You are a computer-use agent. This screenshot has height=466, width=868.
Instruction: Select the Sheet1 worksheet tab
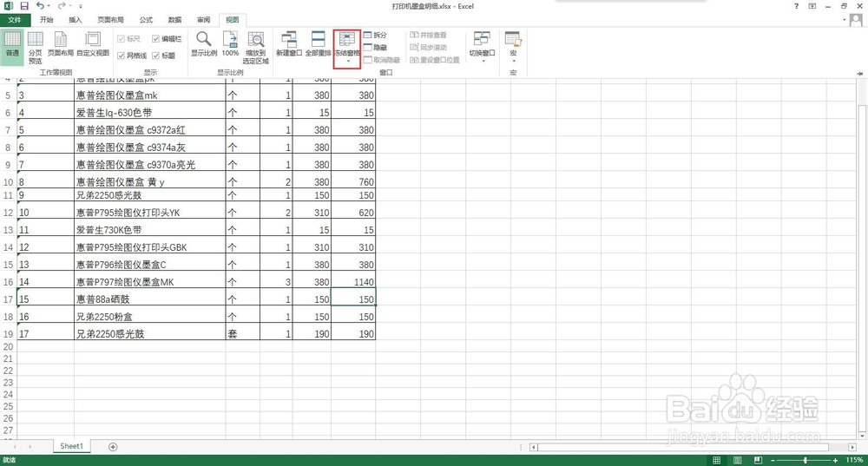tap(71, 446)
